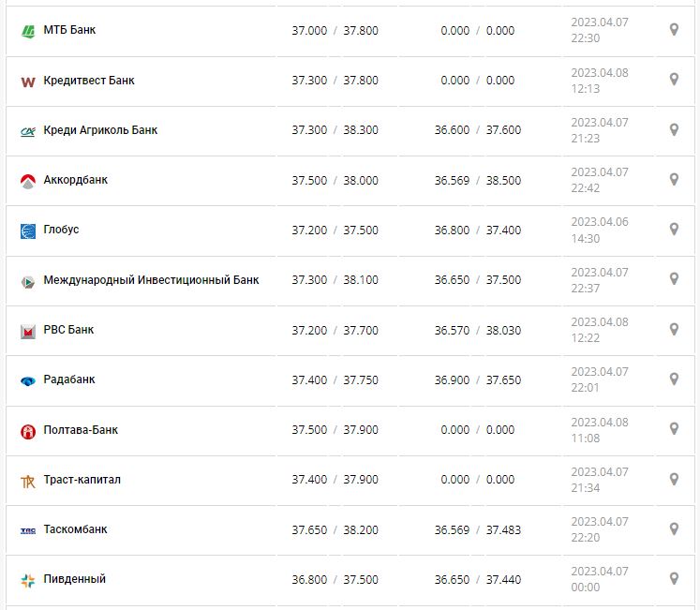Click the Аккордбанк red logo icon
The height and width of the screenshot is (610, 700).
pyautogui.click(x=27, y=181)
